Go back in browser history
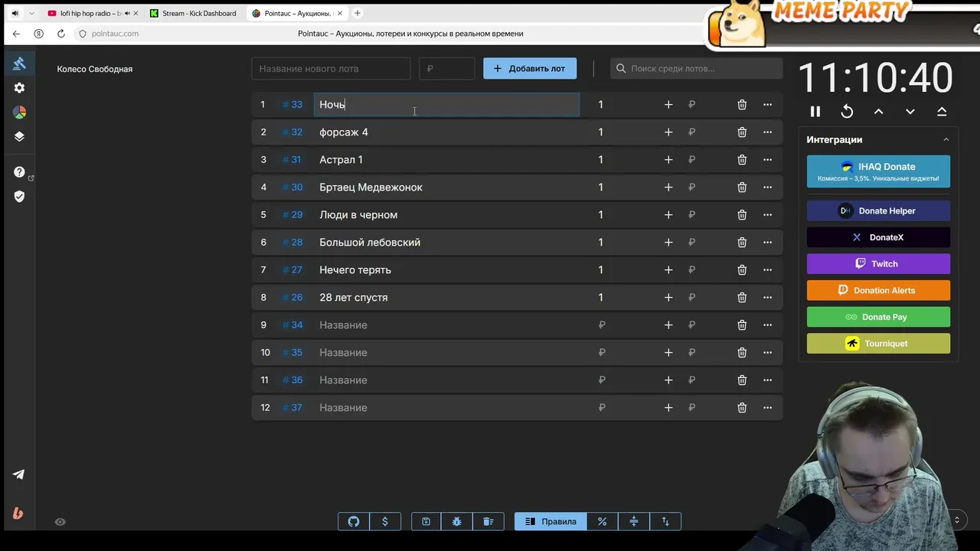This screenshot has width=980, height=551. (x=16, y=34)
